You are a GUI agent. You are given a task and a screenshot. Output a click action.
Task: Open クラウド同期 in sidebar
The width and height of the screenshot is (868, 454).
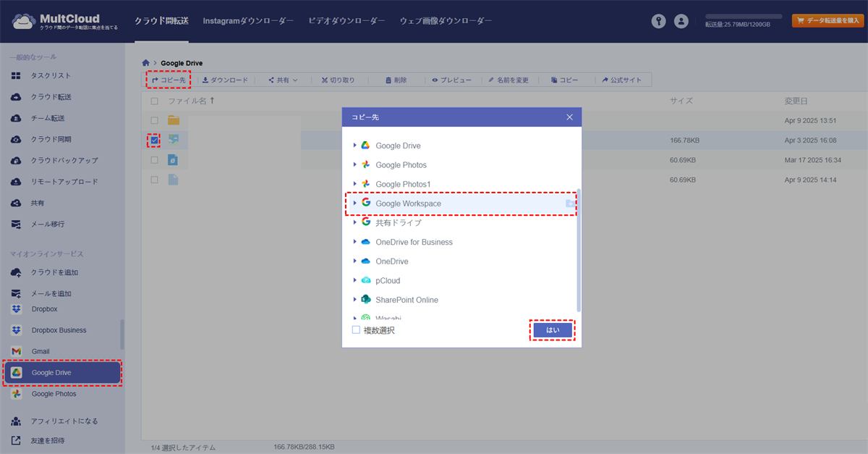(x=51, y=139)
